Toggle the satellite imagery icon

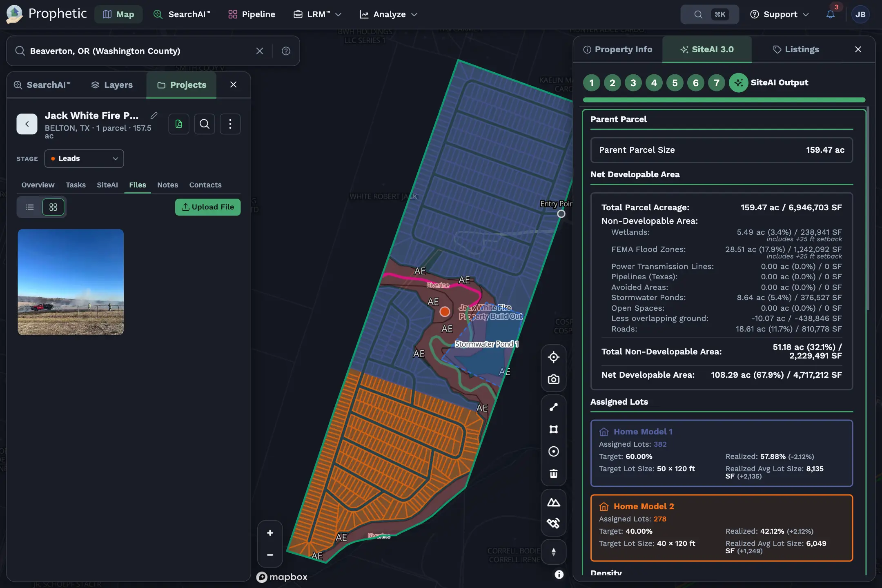pos(554,523)
